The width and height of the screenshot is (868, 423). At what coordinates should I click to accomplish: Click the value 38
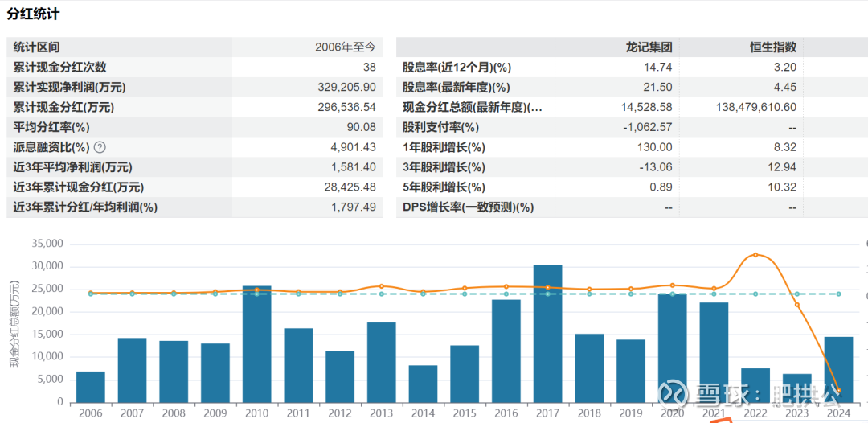370,67
